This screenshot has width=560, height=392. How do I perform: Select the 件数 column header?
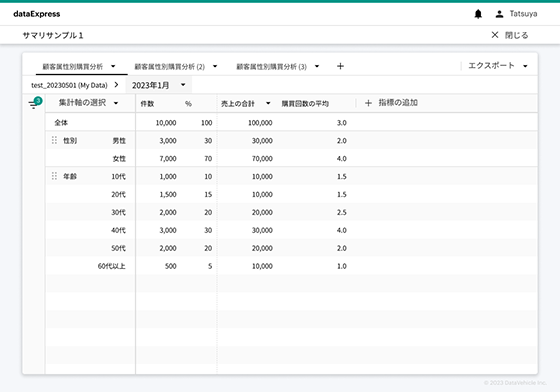click(x=147, y=104)
